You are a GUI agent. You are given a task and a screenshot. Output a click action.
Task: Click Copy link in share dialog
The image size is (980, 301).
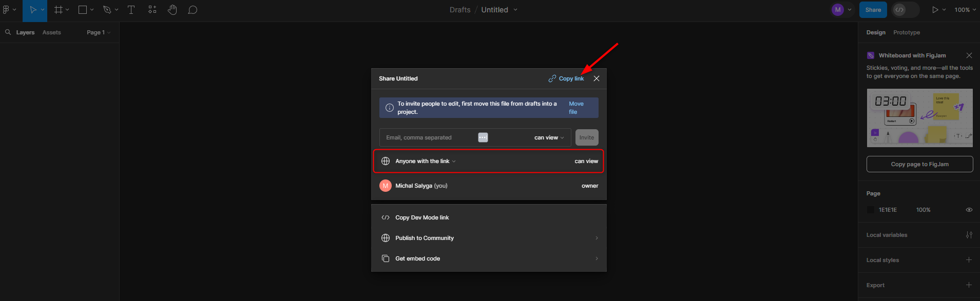click(566, 78)
